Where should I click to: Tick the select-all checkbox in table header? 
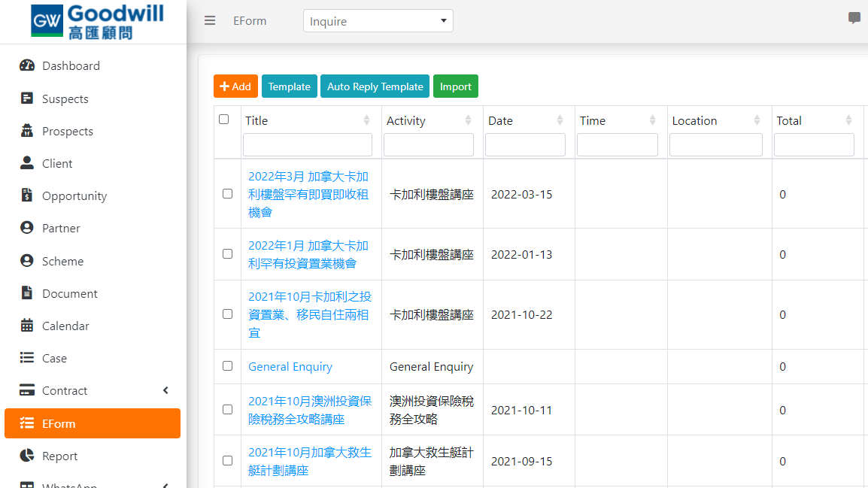(x=223, y=120)
